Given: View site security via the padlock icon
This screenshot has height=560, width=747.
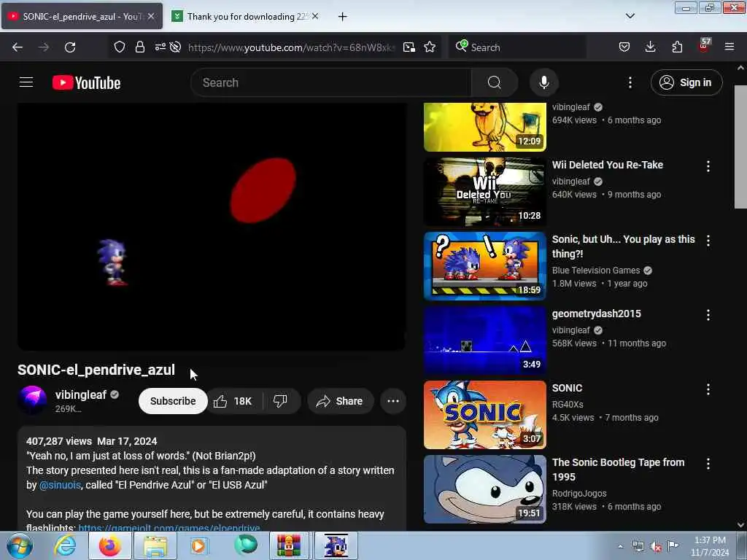Looking at the screenshot, I should (x=139, y=47).
